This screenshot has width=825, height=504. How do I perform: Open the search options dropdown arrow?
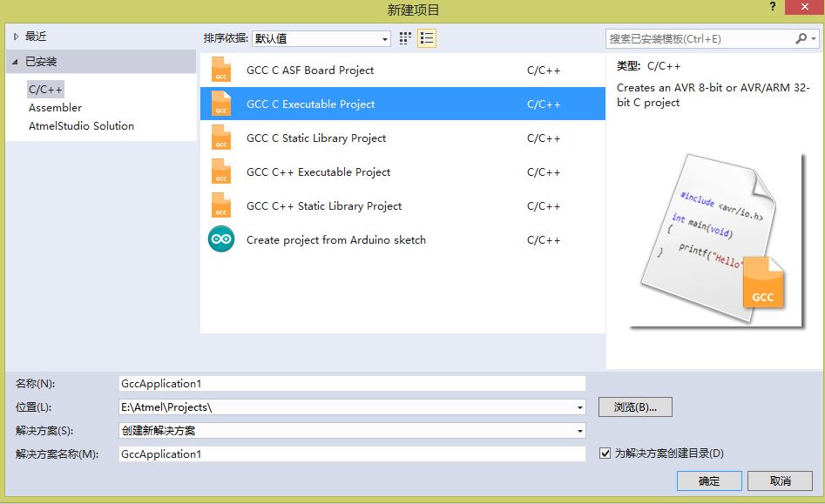(x=814, y=38)
